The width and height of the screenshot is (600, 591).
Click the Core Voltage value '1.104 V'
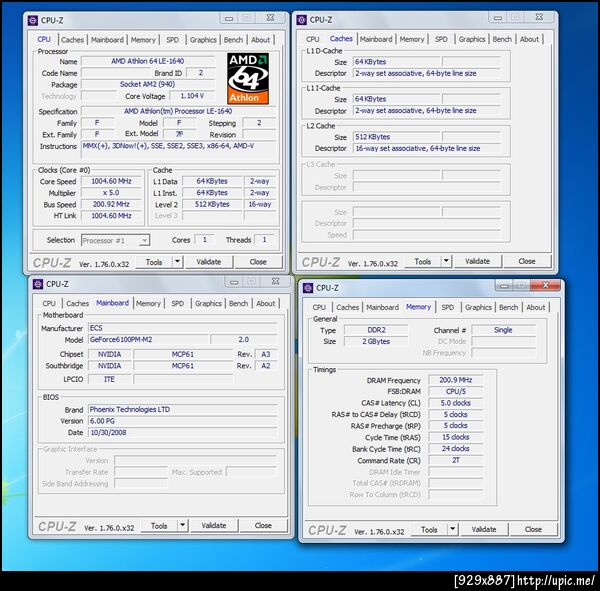pos(192,96)
